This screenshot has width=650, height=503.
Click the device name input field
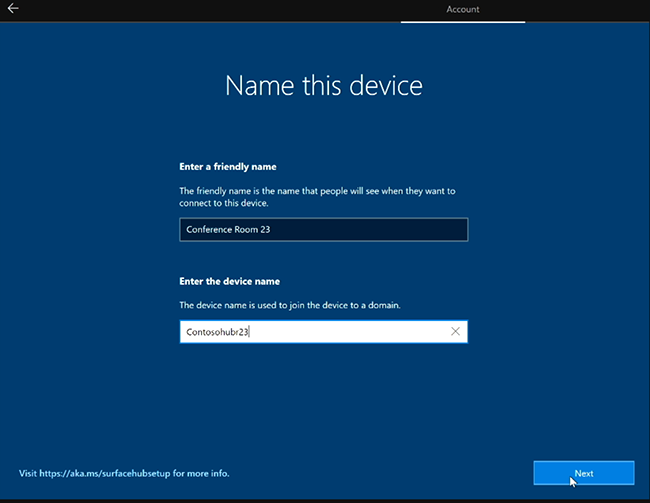coord(324,332)
